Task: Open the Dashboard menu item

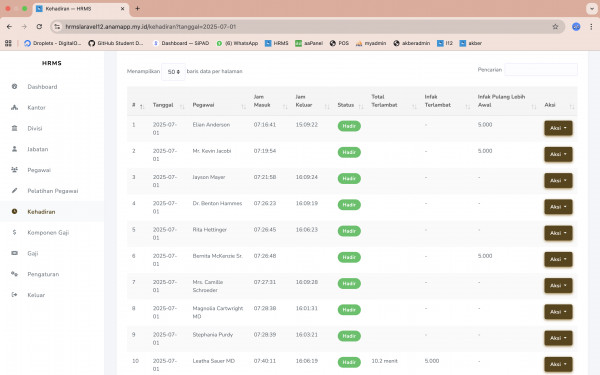Action: [42, 87]
